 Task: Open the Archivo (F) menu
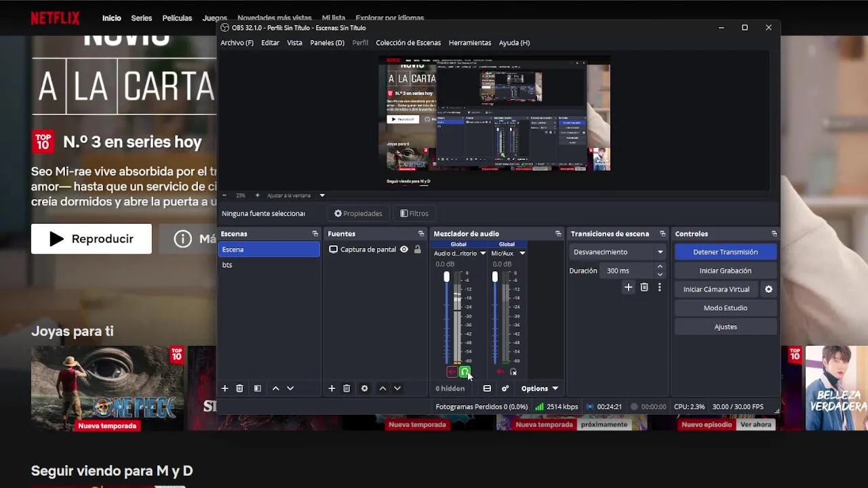[237, 43]
